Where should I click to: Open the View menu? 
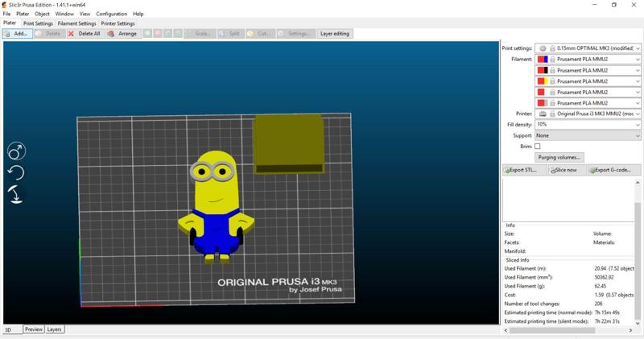85,14
